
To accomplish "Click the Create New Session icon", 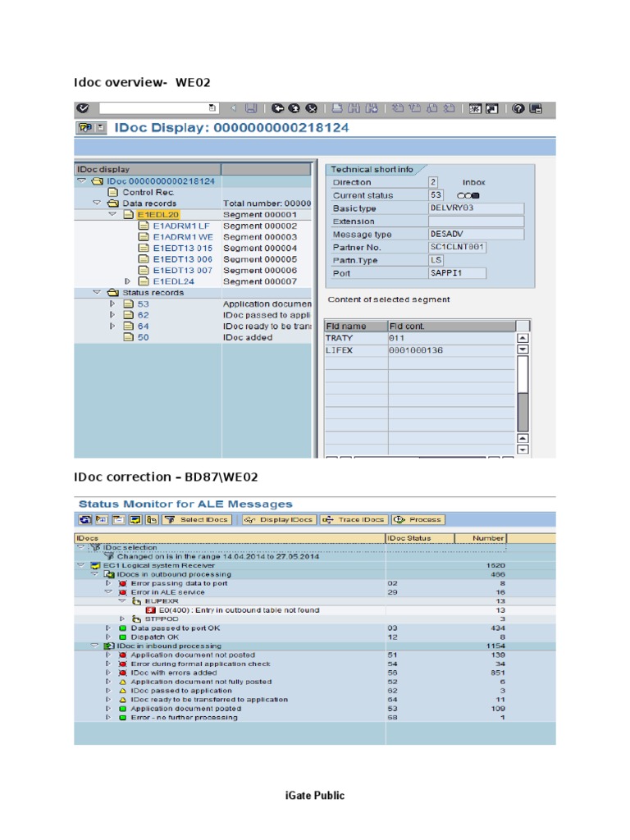I will [475, 108].
